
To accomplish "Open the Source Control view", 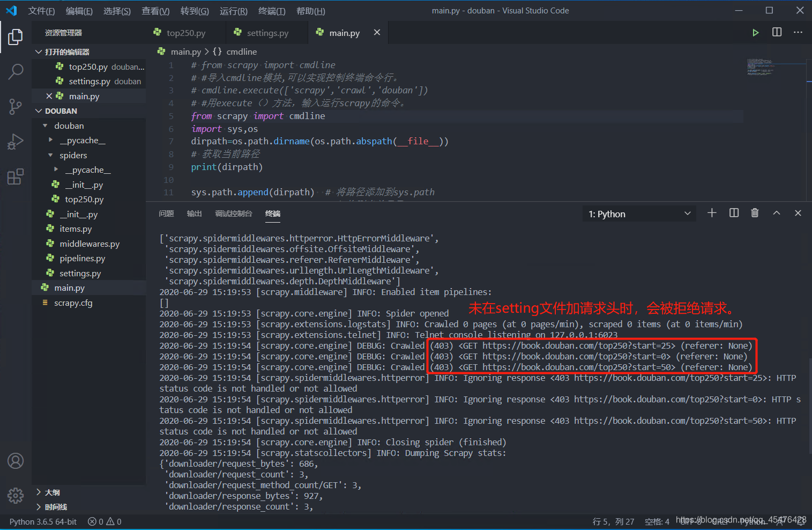I will pos(16,106).
